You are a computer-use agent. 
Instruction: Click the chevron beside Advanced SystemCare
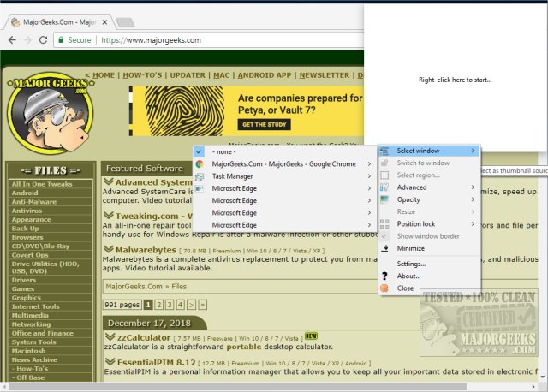pos(109,181)
